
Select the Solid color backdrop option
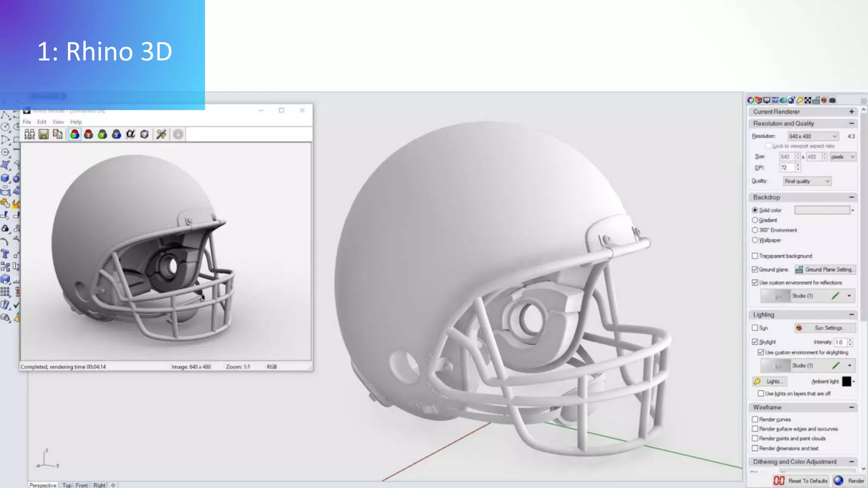point(755,210)
